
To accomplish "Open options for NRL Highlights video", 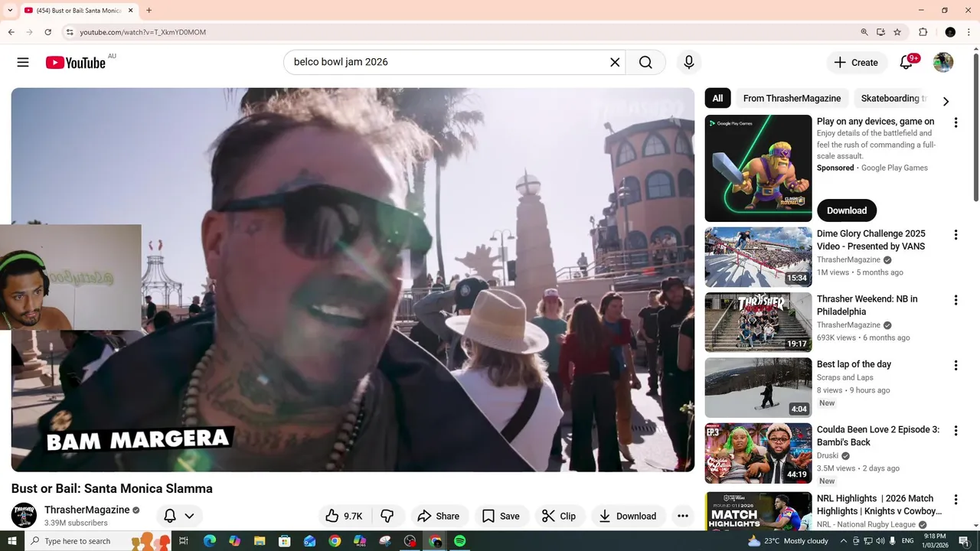I will pyautogui.click(x=955, y=499).
